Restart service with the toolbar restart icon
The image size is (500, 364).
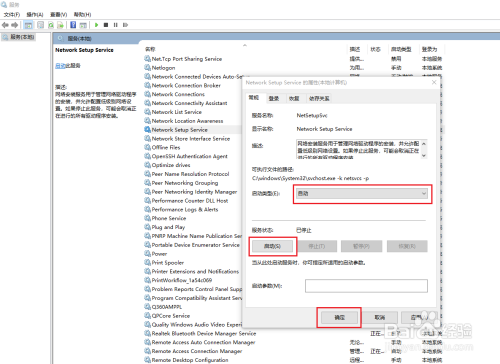tap(125, 25)
